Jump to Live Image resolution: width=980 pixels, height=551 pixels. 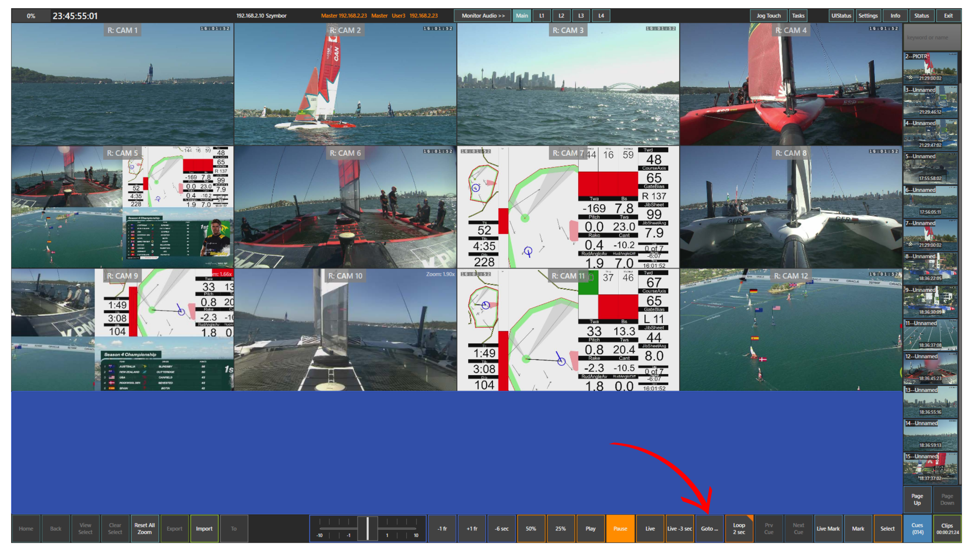[x=650, y=528]
